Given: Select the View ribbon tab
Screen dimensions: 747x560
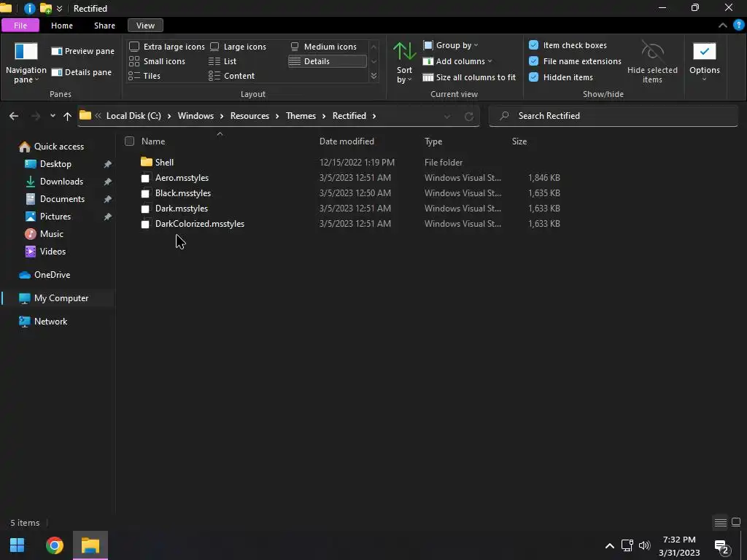Looking at the screenshot, I should [145, 26].
